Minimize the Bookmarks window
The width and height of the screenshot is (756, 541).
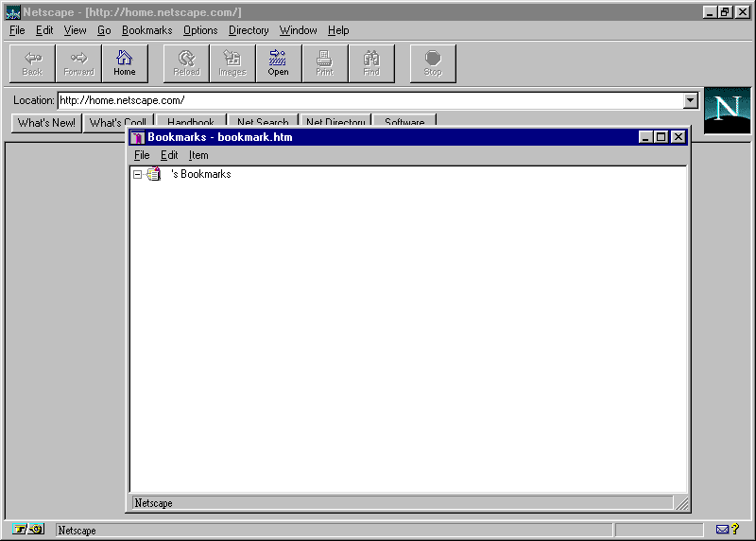[645, 137]
